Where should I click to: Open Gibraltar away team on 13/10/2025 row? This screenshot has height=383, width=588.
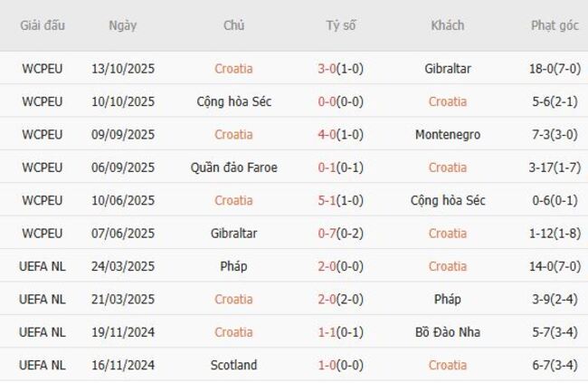click(x=447, y=69)
